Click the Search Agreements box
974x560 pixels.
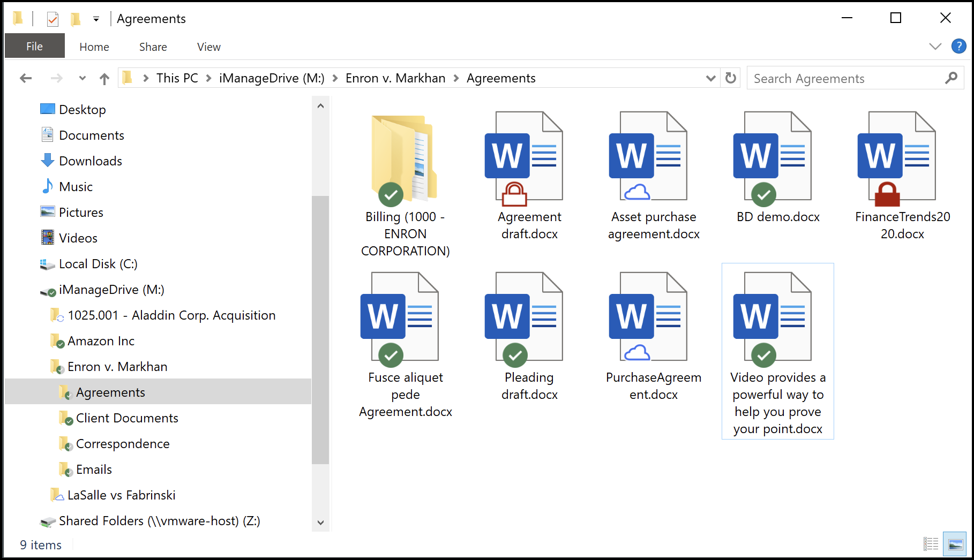(x=846, y=79)
